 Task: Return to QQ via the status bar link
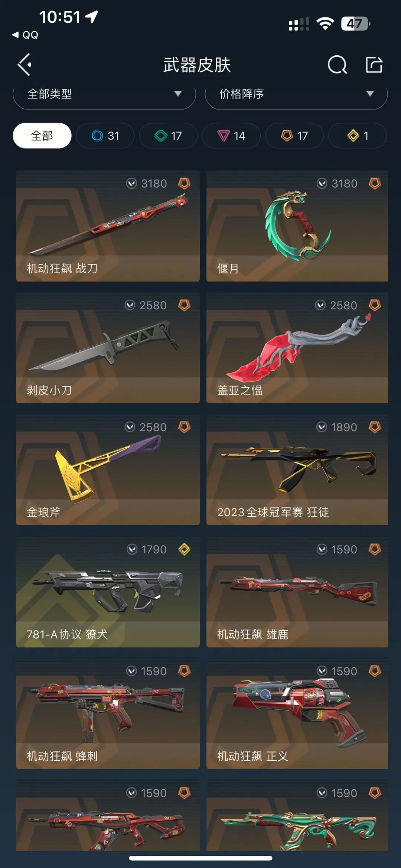(x=25, y=35)
